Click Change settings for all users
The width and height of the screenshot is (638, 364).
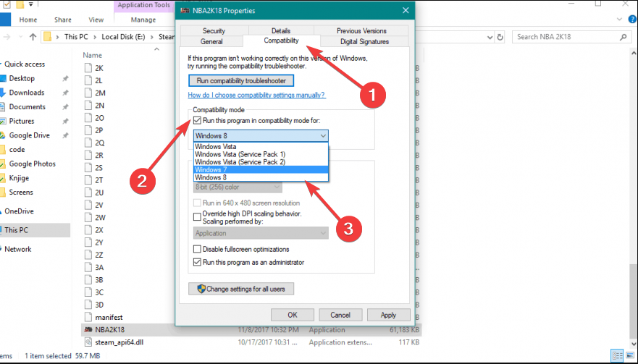tap(241, 289)
